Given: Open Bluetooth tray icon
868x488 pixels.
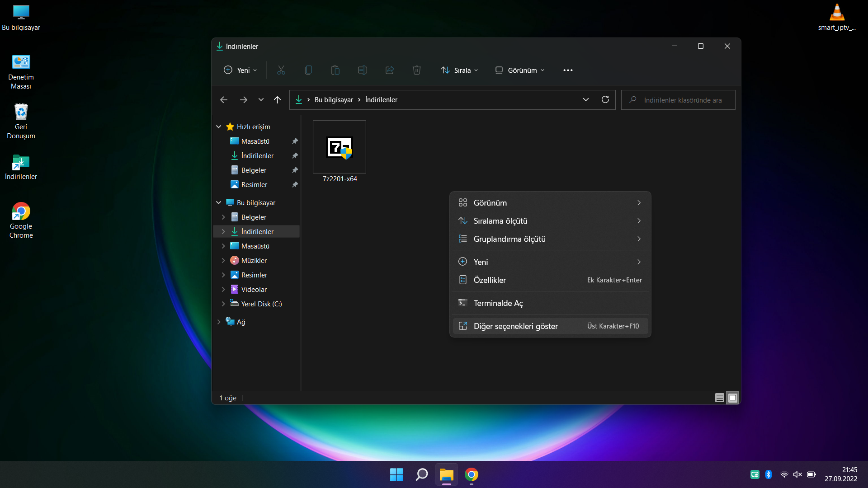Looking at the screenshot, I should pyautogui.click(x=768, y=474).
